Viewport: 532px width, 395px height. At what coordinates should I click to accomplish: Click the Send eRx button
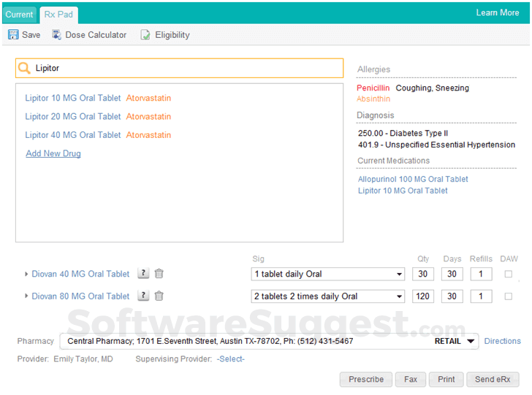(x=493, y=380)
